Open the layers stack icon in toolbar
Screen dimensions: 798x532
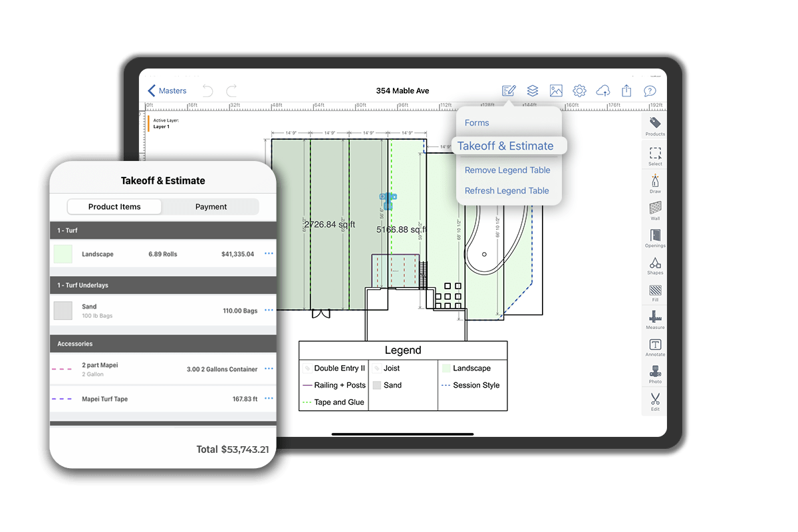(x=532, y=90)
